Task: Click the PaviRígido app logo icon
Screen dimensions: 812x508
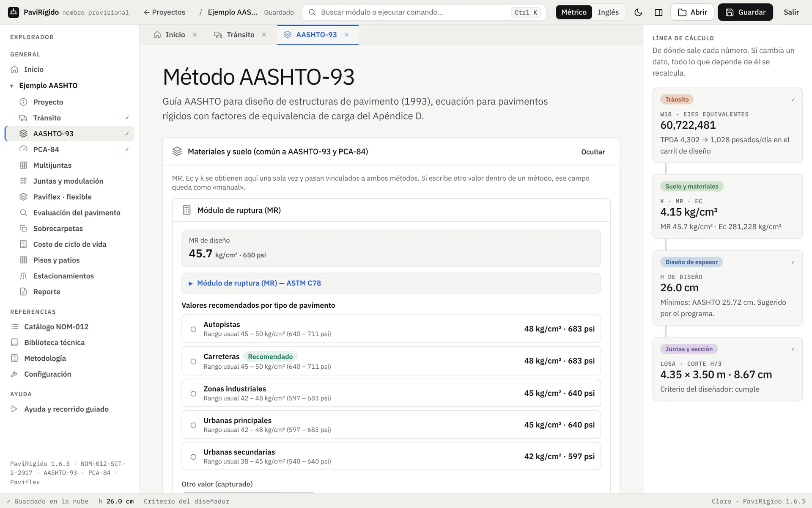Action: [14, 12]
